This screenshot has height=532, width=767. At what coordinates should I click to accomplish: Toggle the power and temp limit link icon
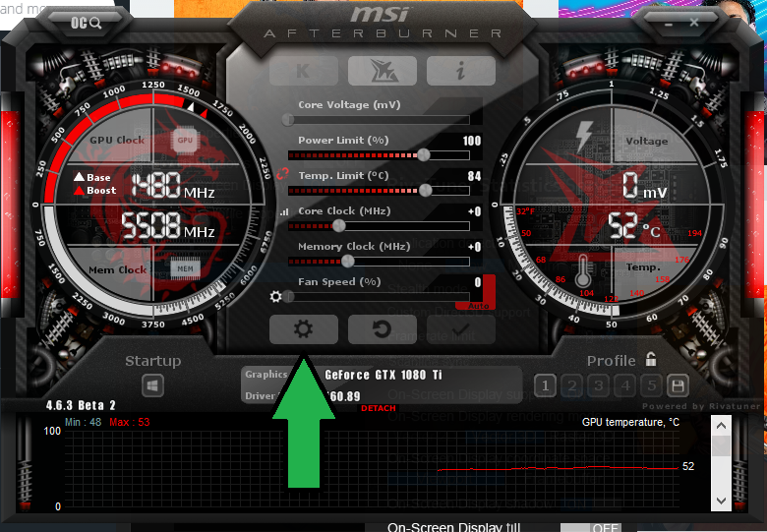coord(283,173)
